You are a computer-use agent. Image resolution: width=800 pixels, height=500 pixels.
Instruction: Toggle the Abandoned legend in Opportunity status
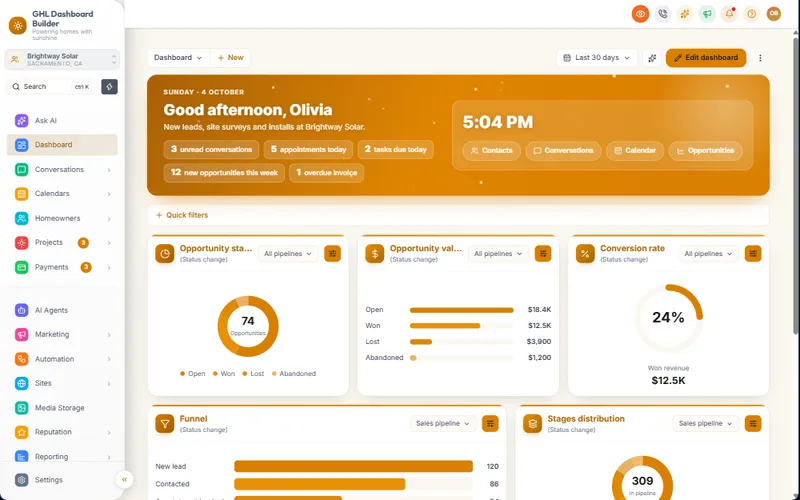[294, 374]
